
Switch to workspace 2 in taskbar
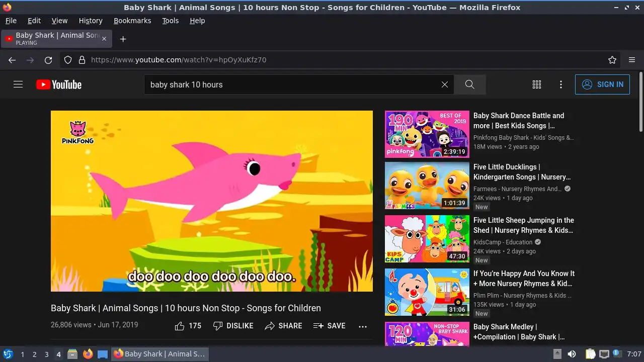pos(34,354)
